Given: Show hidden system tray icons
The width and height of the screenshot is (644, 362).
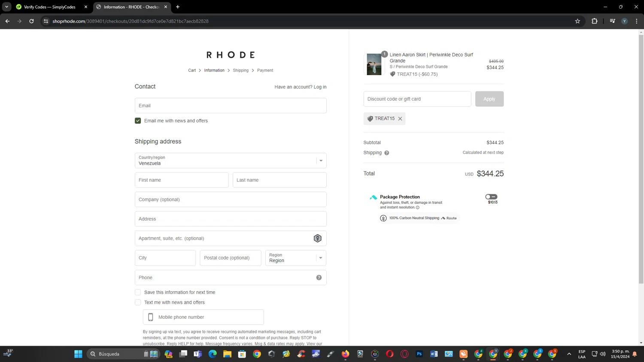Looking at the screenshot, I should 569,354.
